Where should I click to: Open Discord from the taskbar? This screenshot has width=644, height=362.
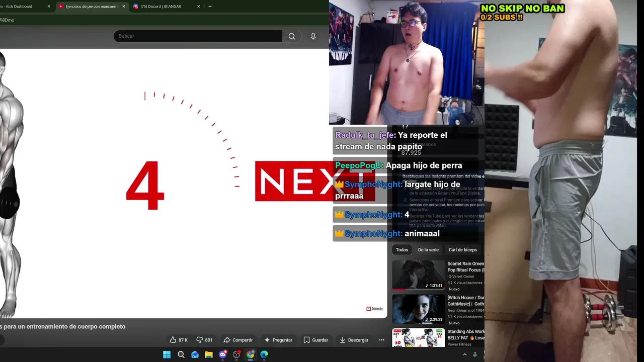pos(223,354)
